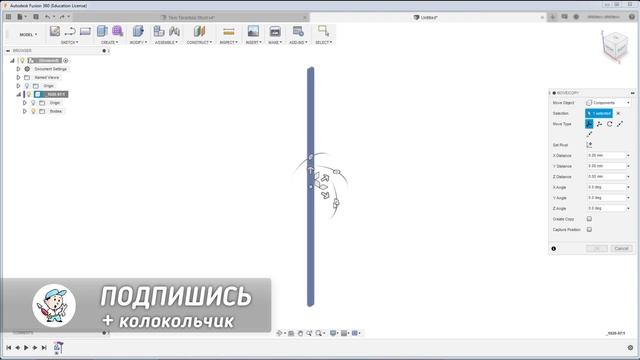
Task: Open the data panel grid icon
Action: coord(9,17)
